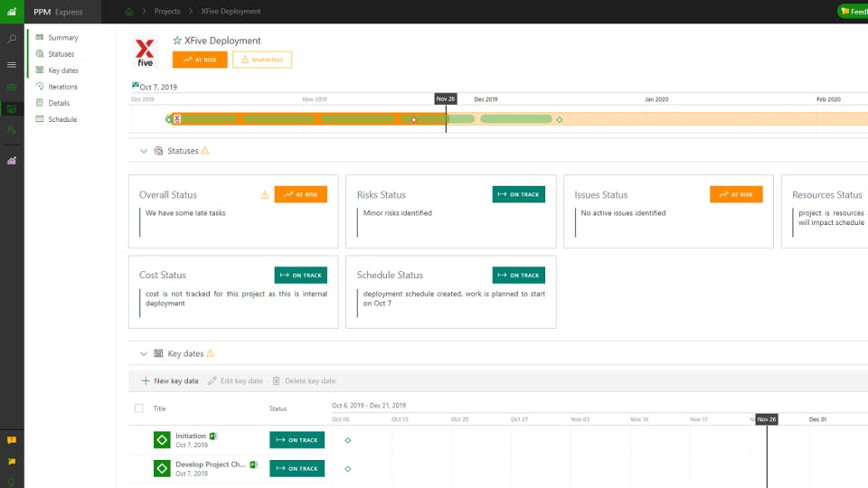Click the upper yellow chat icon at bottom of left rail
Image resolution: width=868 pixels, height=488 pixels.
[12, 440]
